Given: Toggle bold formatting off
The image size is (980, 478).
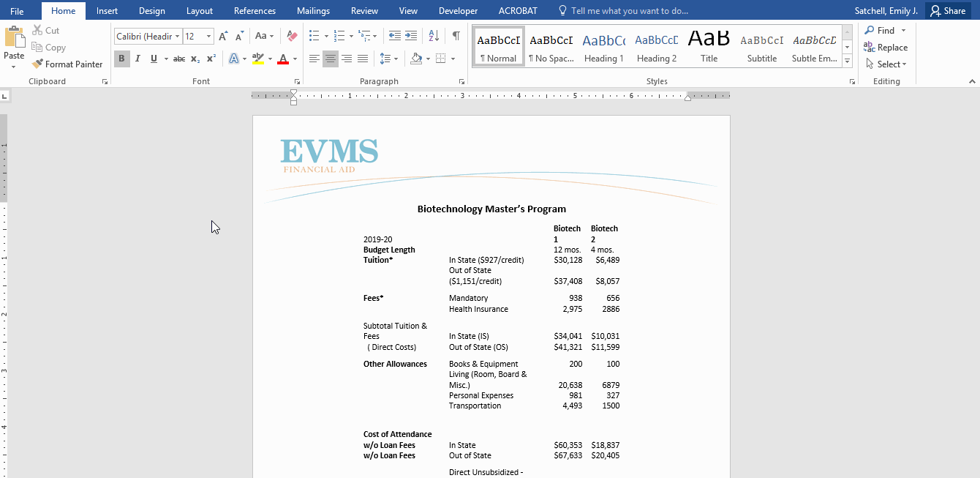Looking at the screenshot, I should (x=121, y=59).
